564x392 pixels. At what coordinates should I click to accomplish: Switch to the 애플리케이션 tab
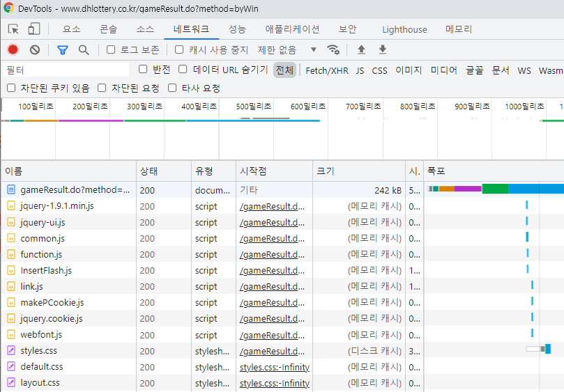coord(292,29)
